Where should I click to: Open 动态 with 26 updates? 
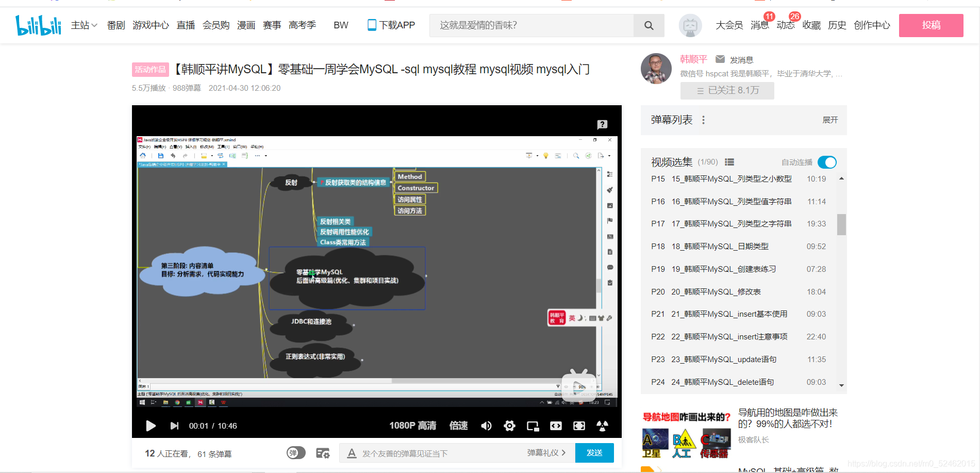tap(785, 25)
